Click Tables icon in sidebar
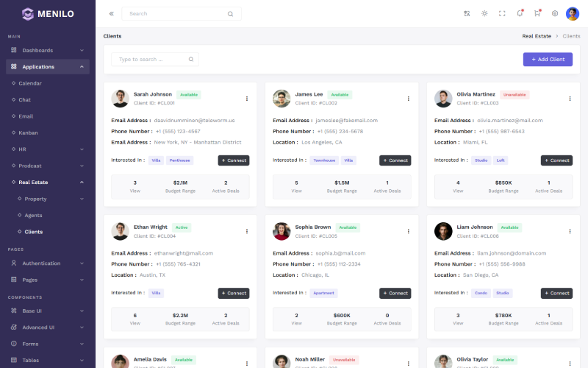 pyautogui.click(x=14, y=360)
